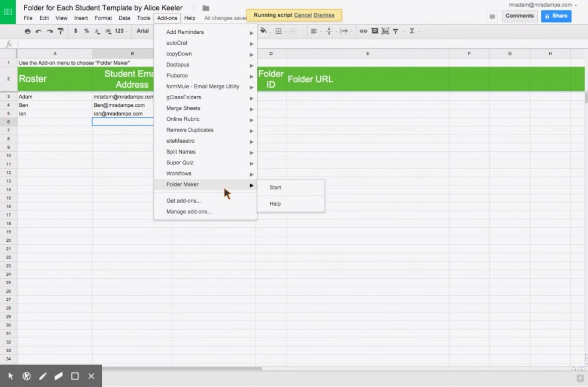
Task: Close the annotation toolbar with X
Action: (x=91, y=376)
